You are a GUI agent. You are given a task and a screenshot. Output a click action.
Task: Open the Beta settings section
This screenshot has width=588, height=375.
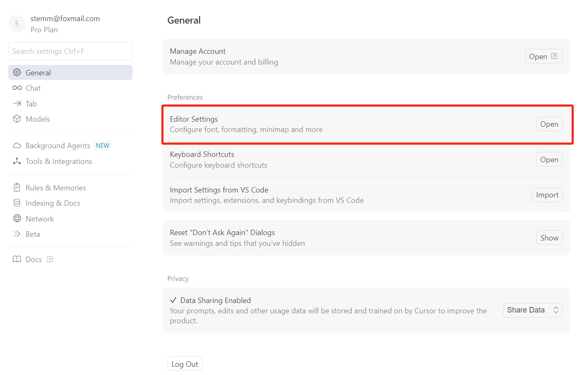pos(33,234)
